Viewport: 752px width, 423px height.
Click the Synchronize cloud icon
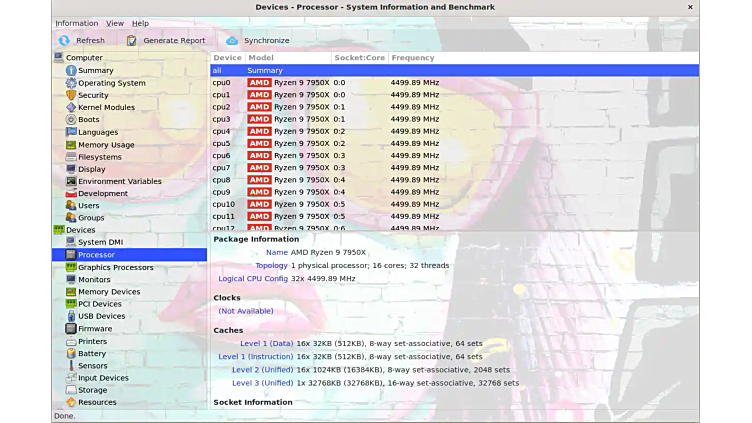tap(232, 41)
